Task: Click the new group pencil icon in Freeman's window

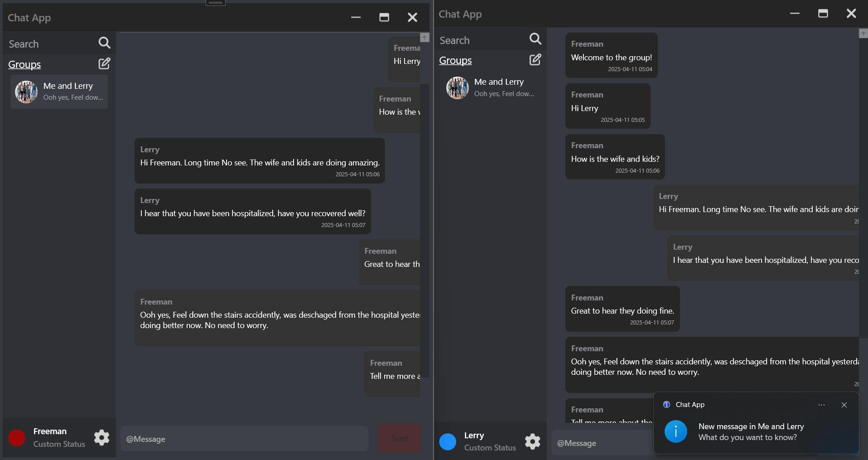Action: coord(104,63)
